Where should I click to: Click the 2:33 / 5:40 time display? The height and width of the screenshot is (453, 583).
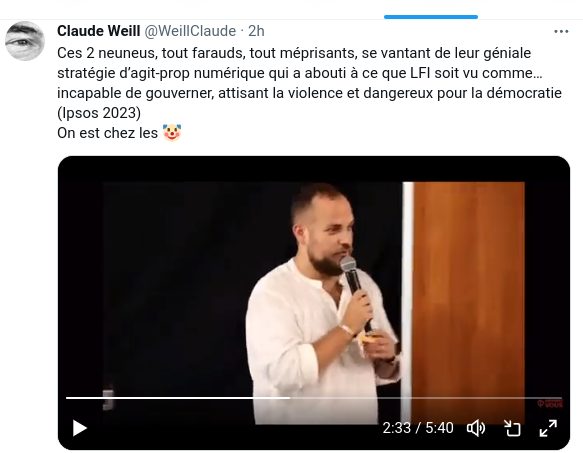pyautogui.click(x=418, y=428)
